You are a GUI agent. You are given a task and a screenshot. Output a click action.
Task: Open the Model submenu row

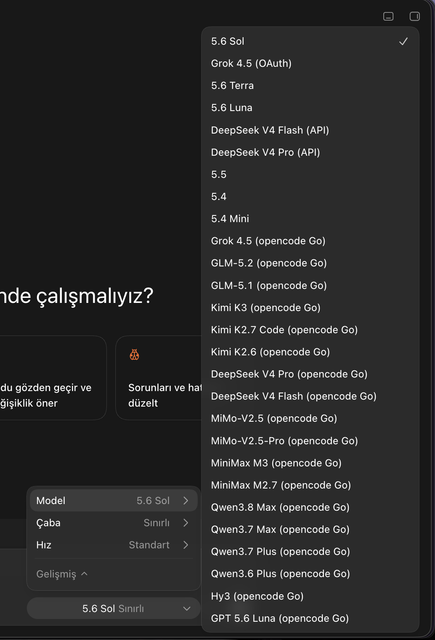(113, 500)
